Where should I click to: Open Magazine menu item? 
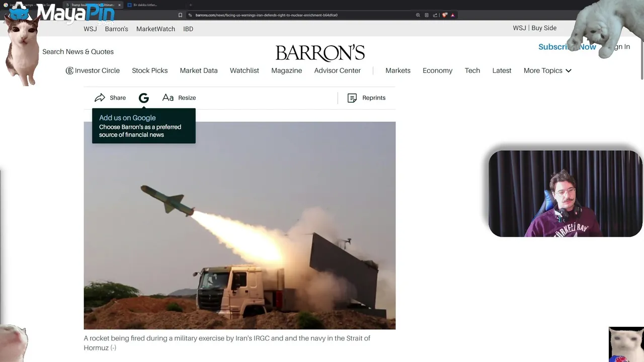287,71
